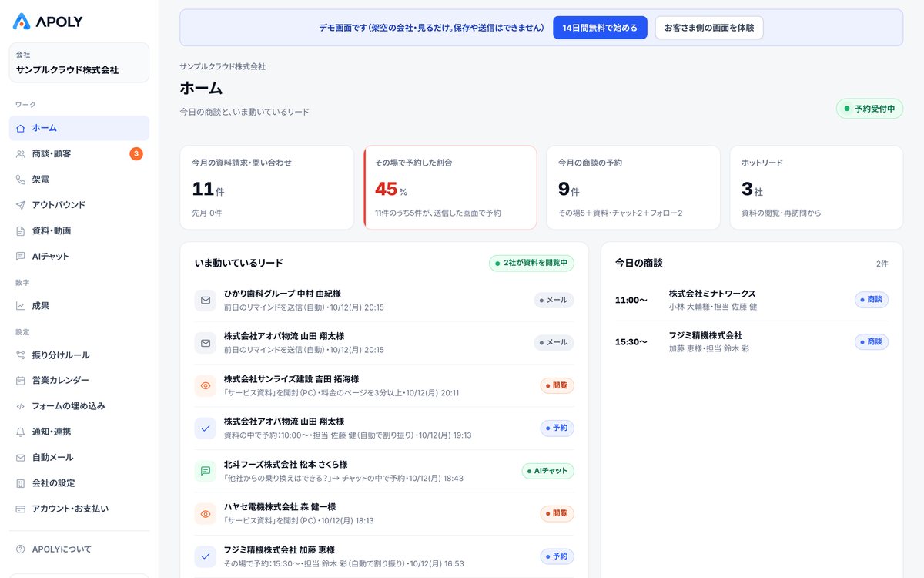Select ハヤセ電機株式会社 森 健一様 lead
This screenshot has width=924, height=578.
pyautogui.click(x=384, y=513)
